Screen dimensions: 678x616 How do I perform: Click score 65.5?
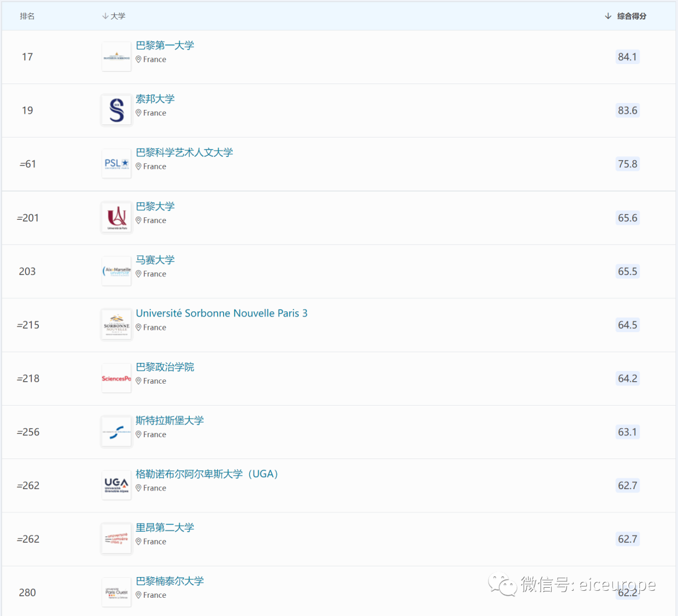[627, 271]
